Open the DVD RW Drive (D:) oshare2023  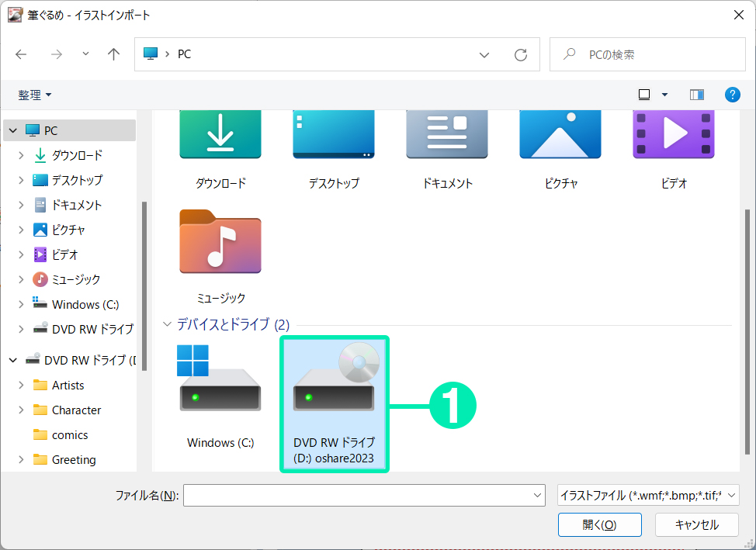click(334, 403)
